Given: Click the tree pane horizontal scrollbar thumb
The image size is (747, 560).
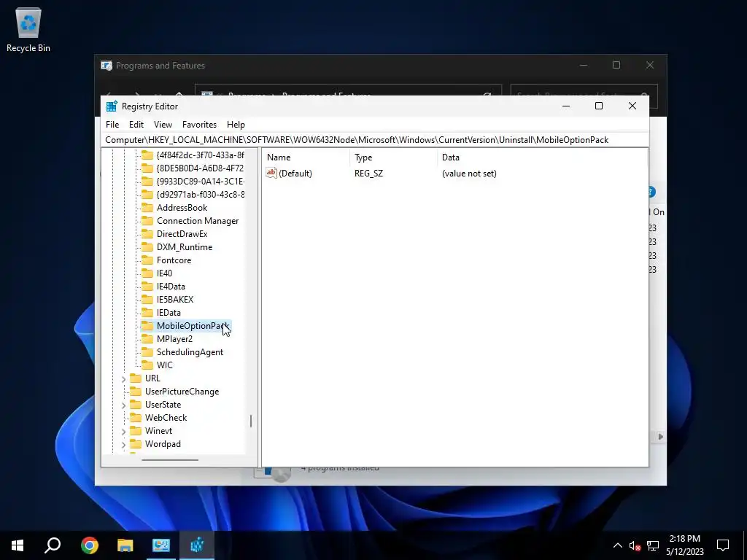Looking at the screenshot, I should click(170, 460).
